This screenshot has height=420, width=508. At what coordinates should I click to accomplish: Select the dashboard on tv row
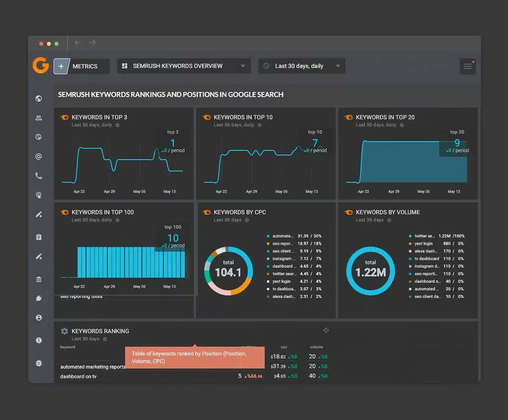194,376
